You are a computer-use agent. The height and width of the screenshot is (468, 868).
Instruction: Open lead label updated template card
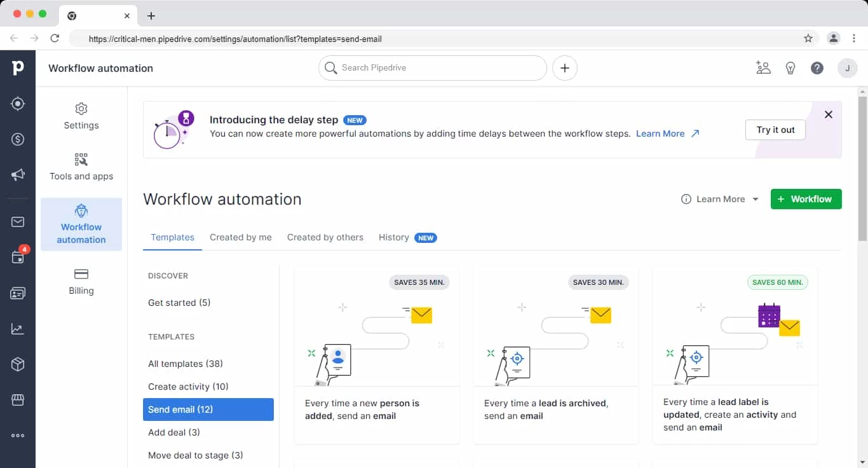(735, 355)
